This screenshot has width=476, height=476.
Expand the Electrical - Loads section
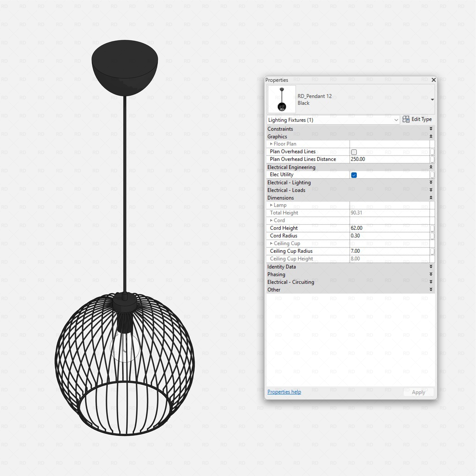pyautogui.click(x=431, y=190)
